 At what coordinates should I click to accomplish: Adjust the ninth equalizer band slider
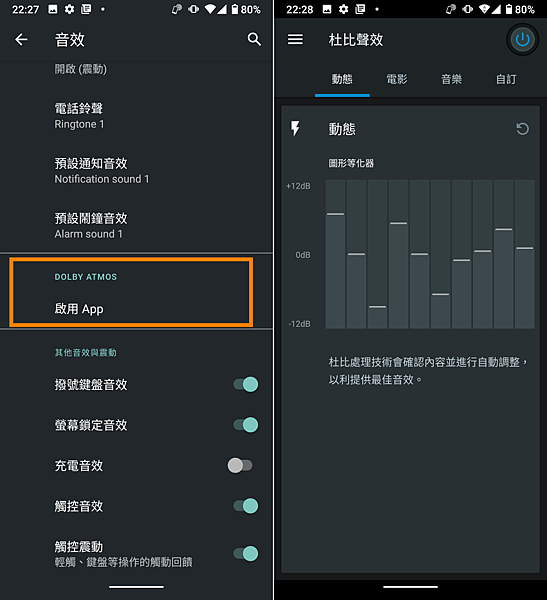[503, 229]
